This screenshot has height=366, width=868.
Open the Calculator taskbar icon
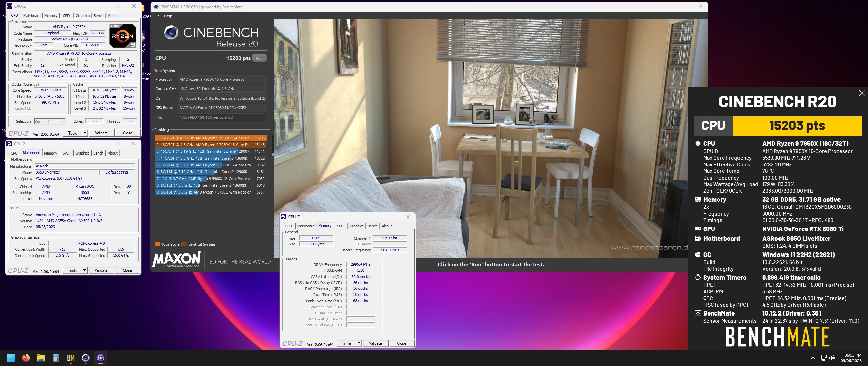(x=56, y=358)
